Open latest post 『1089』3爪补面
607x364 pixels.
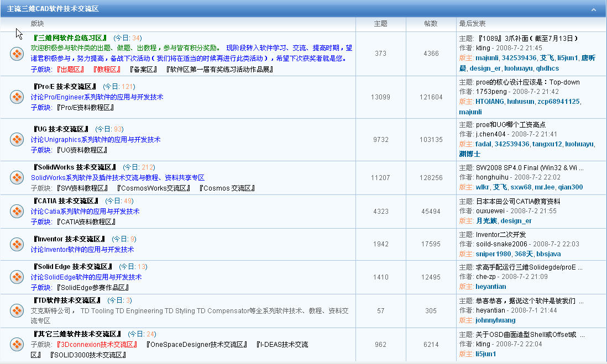pos(527,38)
